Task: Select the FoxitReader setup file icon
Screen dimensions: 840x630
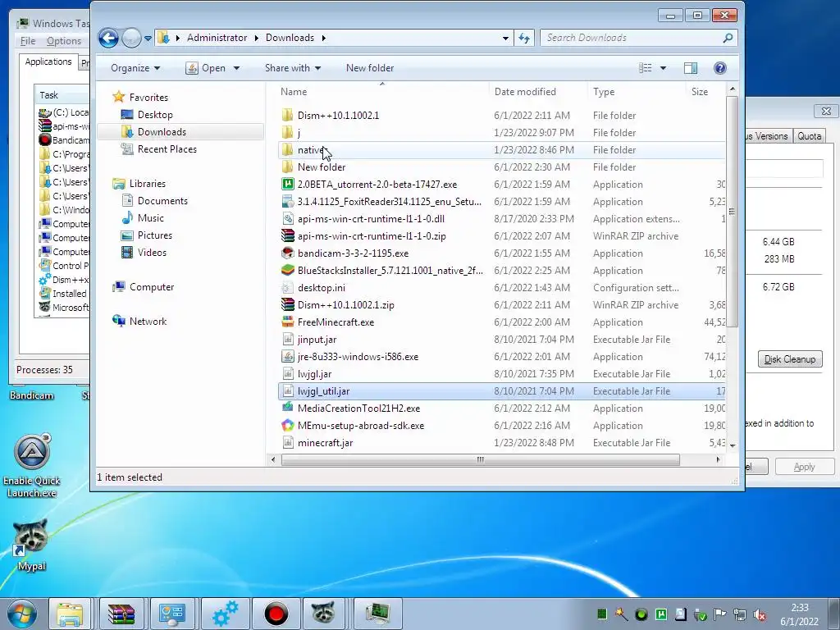Action: 288,202
